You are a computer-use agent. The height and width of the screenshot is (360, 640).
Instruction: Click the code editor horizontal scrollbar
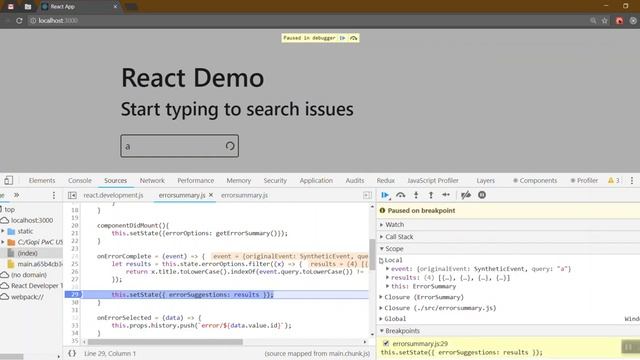tap(165, 342)
